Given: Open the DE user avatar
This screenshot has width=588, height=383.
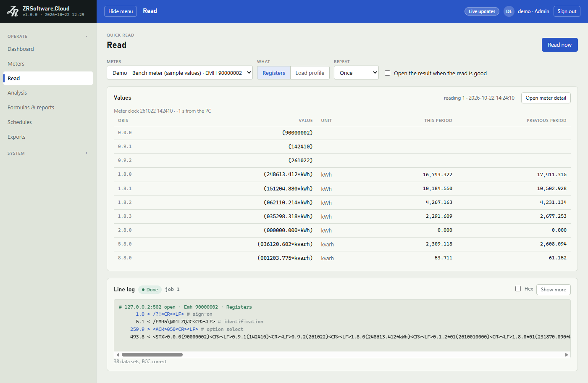Looking at the screenshot, I should pos(509,11).
